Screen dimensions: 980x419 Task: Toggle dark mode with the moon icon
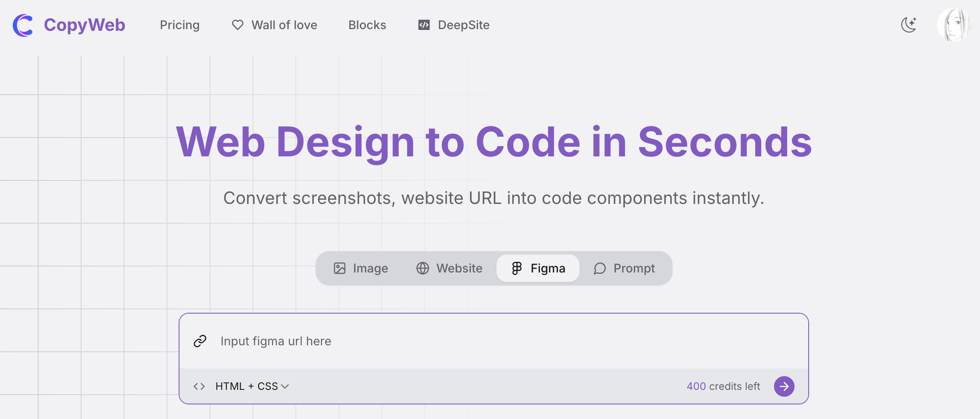(x=908, y=25)
